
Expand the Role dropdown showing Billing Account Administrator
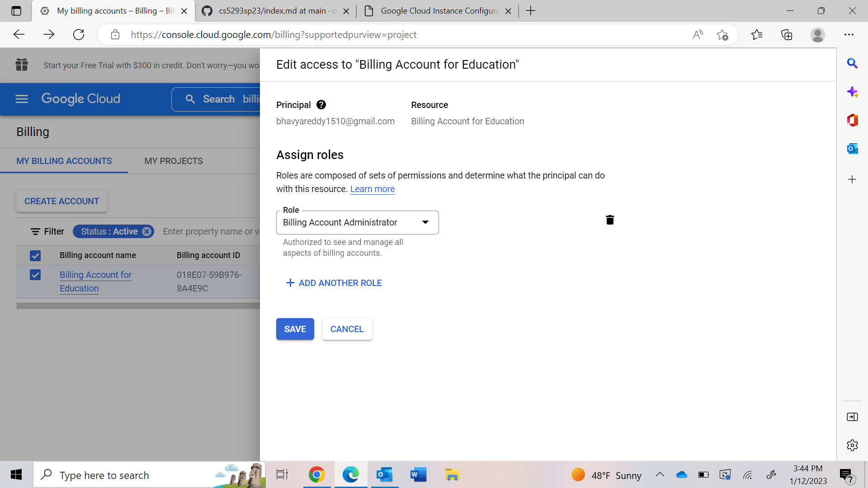(x=357, y=222)
